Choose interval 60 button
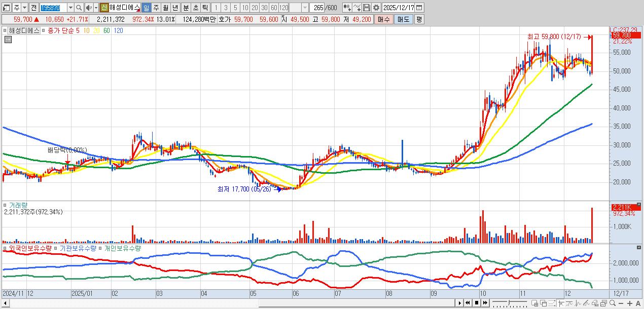 coord(274,8)
